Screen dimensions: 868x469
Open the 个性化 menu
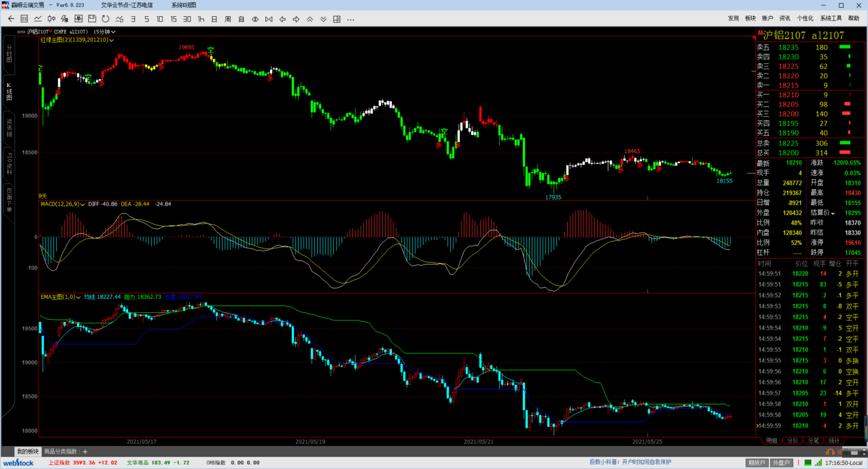(805, 18)
